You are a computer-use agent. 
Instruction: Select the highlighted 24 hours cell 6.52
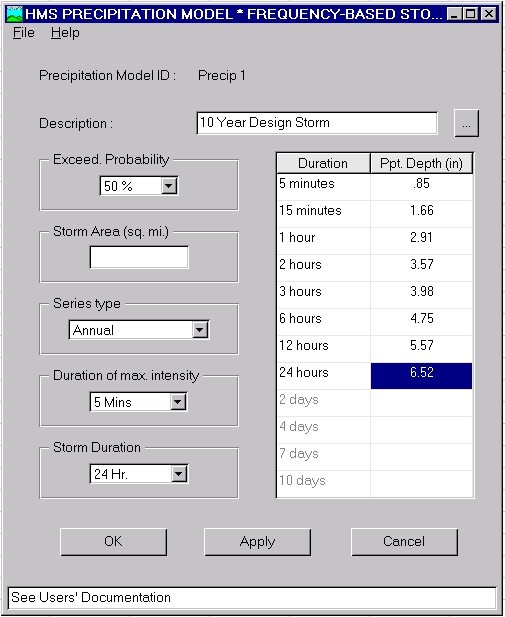(421, 376)
